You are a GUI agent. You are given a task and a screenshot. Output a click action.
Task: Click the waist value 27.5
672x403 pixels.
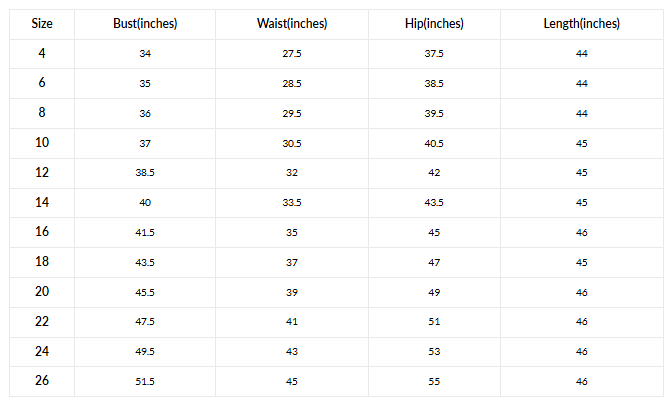(292, 53)
